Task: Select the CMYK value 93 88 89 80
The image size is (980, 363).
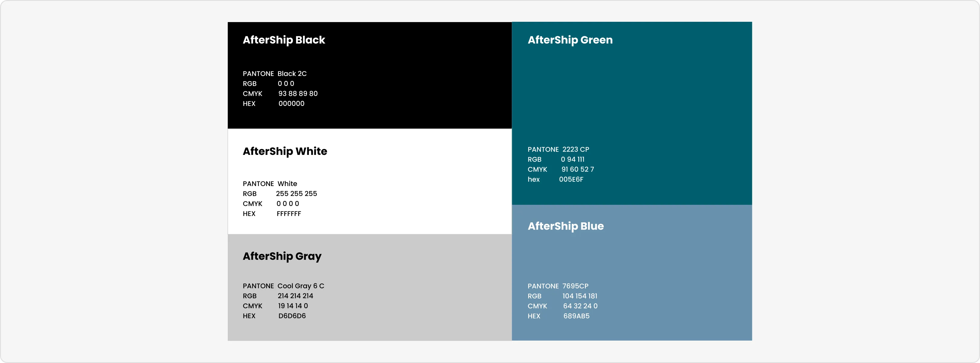Action: [298, 93]
